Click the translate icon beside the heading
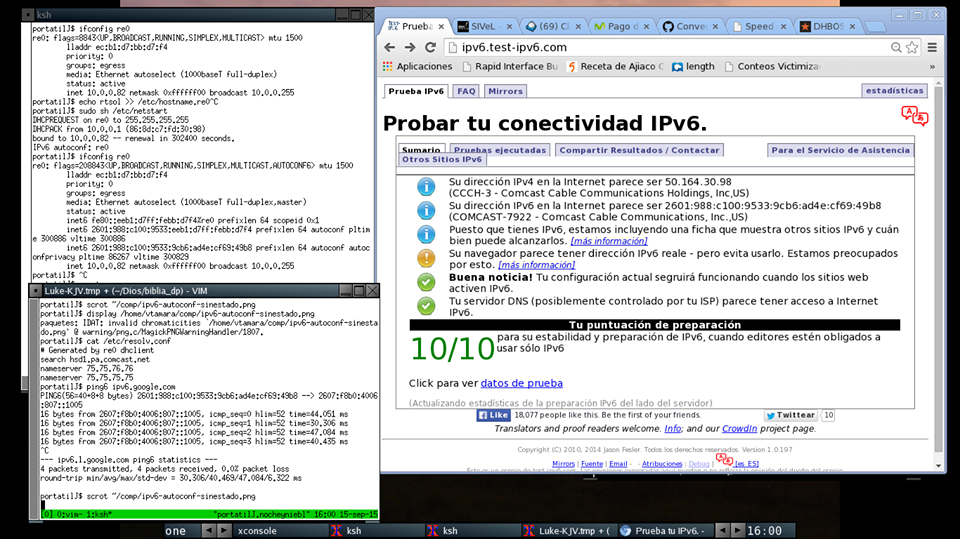The height and width of the screenshot is (539, 960). [914, 115]
